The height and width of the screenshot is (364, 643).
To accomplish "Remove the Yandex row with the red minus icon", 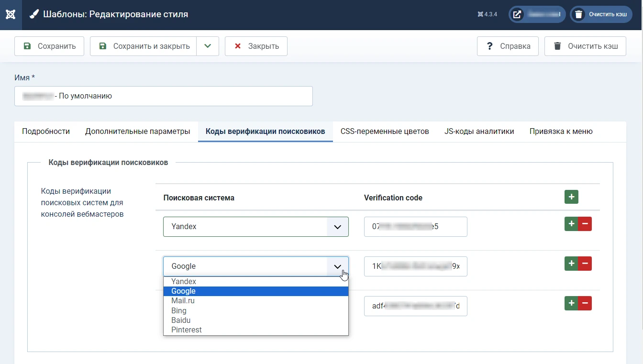I will coord(585,223).
